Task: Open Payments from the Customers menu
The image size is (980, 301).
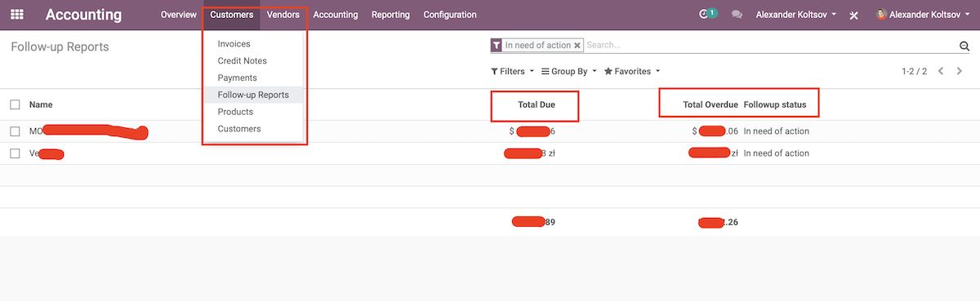Action: pyautogui.click(x=237, y=78)
